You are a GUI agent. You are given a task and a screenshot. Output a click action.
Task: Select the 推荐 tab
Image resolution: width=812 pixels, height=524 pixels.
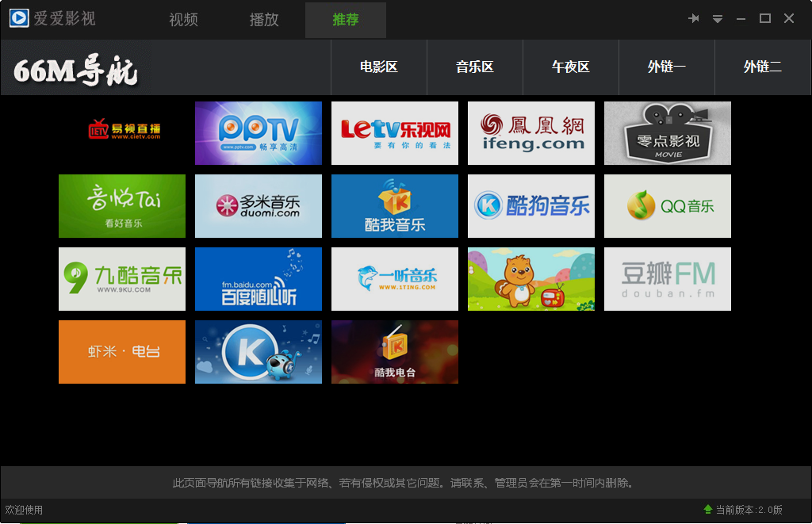point(346,20)
